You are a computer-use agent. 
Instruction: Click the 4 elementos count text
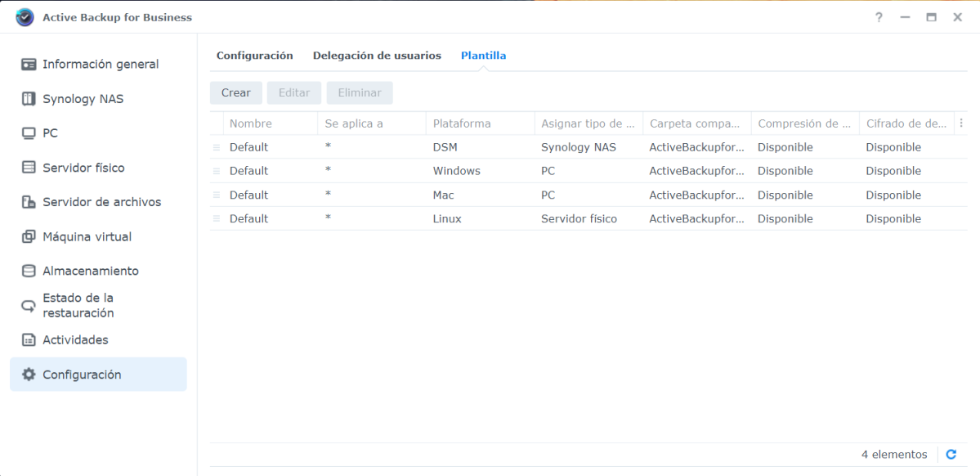point(894,455)
